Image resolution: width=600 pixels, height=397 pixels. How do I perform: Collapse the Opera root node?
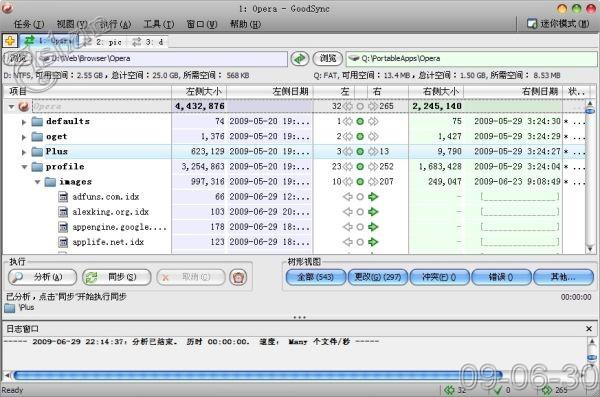(x=11, y=106)
